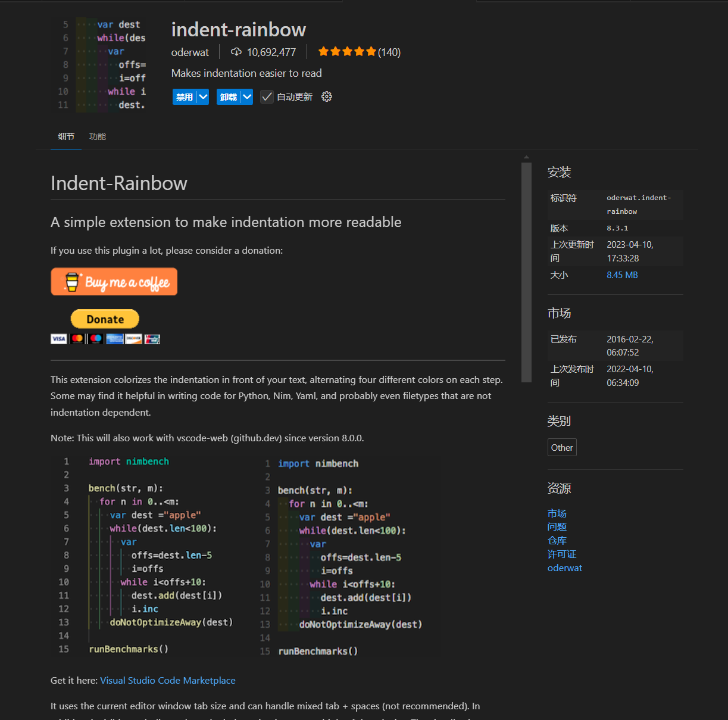Open the 8.45 MB size link
Viewport: 728px width, 720px height.
[x=622, y=275]
